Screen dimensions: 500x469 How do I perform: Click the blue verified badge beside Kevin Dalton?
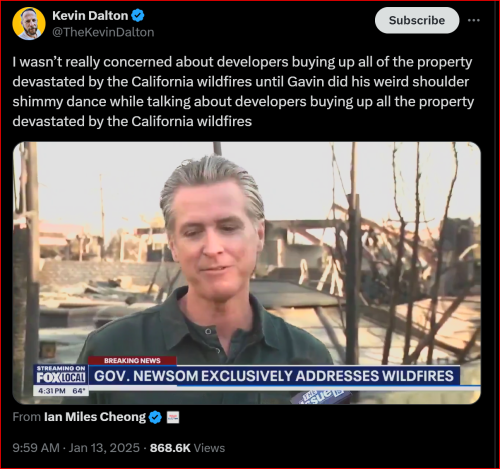pos(138,15)
